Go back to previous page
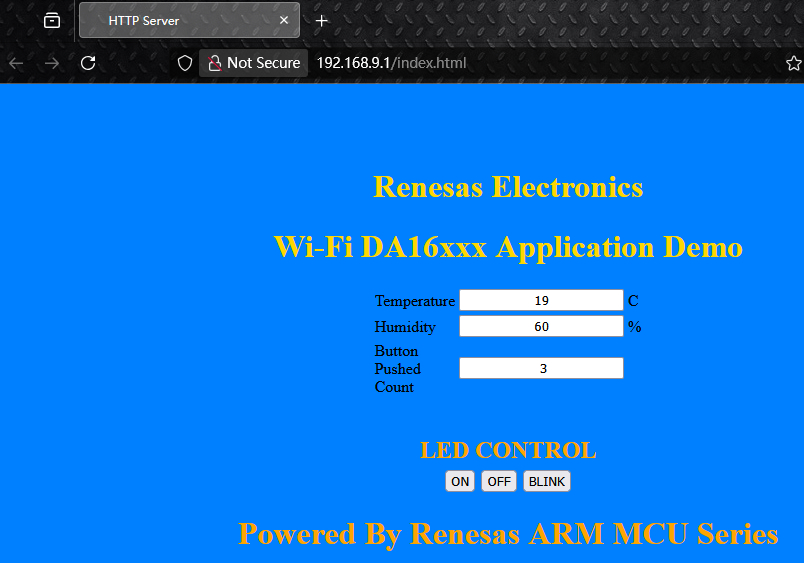This screenshot has height=563, width=804. 16,63
